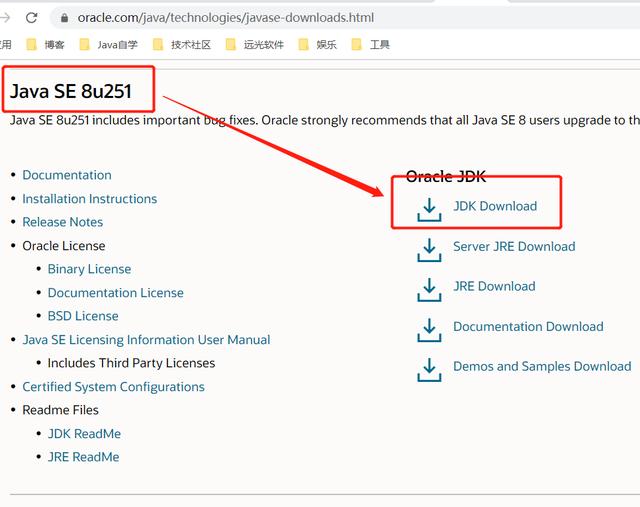Open the Java自学 bookmark folder
Screen dimensions: 640x507
(x=109, y=44)
